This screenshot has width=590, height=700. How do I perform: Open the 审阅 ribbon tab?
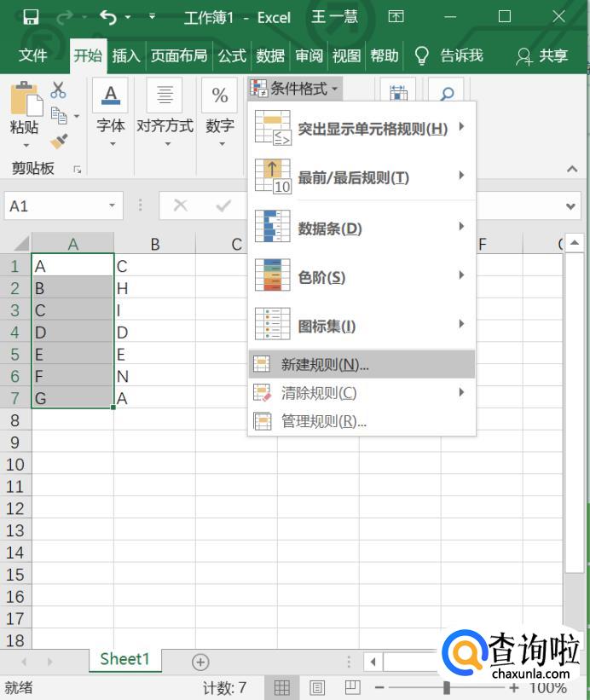pyautogui.click(x=309, y=55)
